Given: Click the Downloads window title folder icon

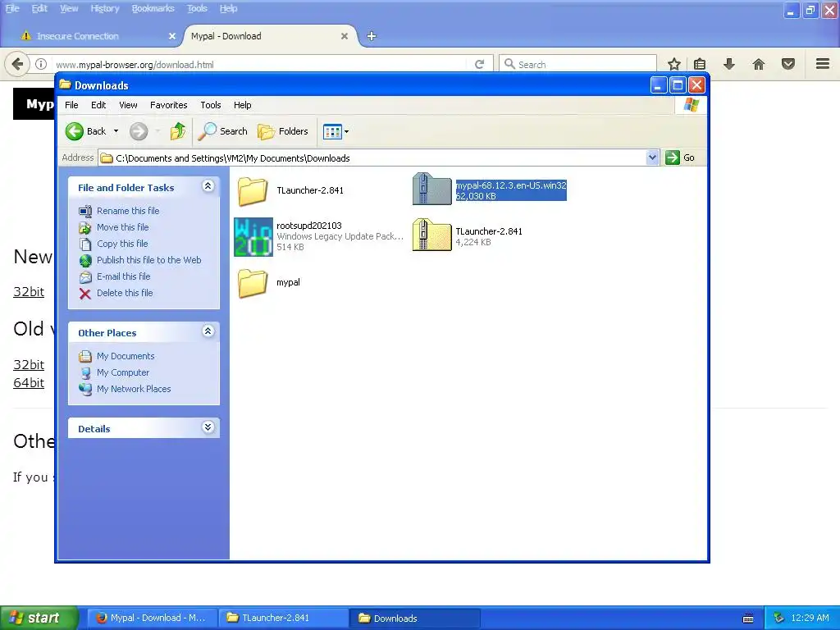Looking at the screenshot, I should point(65,84).
